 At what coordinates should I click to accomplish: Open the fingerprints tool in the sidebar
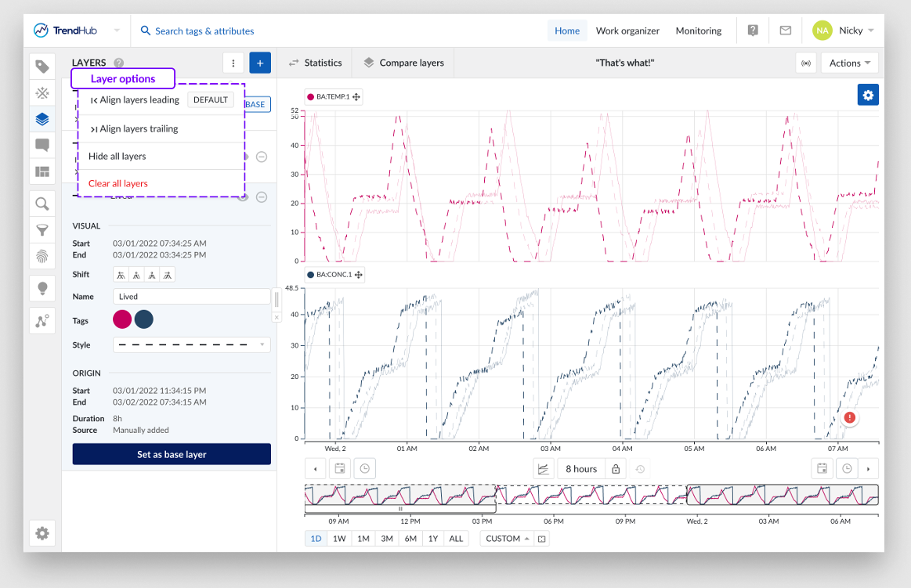(42, 256)
